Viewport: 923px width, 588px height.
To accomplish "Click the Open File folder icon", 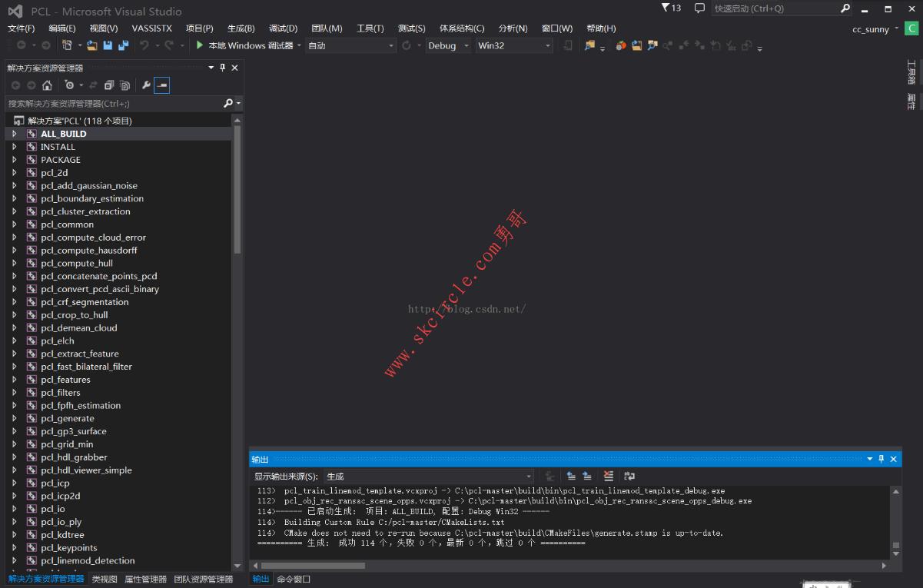I will pyautogui.click(x=92, y=45).
